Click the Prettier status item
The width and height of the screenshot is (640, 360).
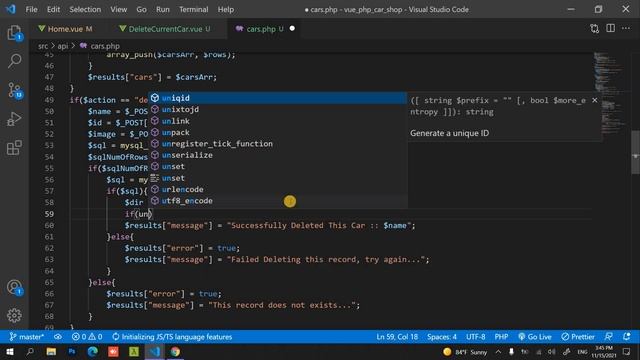(x=578, y=337)
